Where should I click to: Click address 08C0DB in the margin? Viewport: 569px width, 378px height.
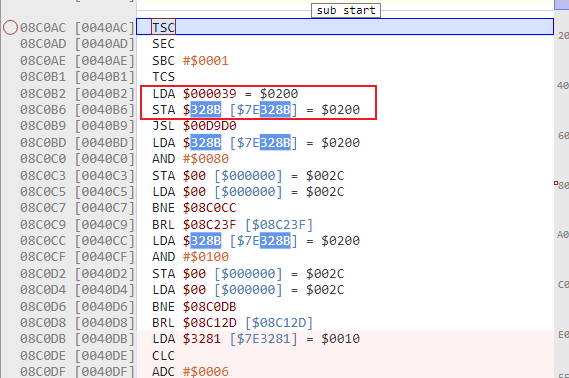pyautogui.click(x=43, y=339)
